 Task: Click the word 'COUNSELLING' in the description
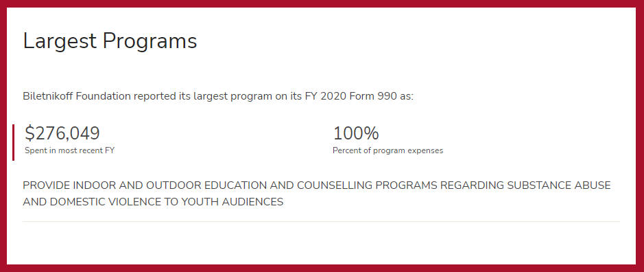[x=334, y=185]
